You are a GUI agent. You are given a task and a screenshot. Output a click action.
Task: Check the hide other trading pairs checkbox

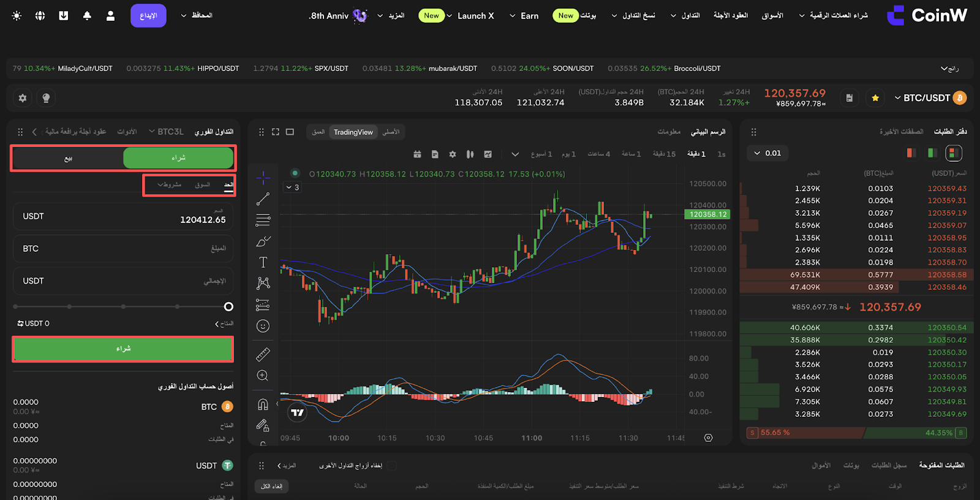391,466
